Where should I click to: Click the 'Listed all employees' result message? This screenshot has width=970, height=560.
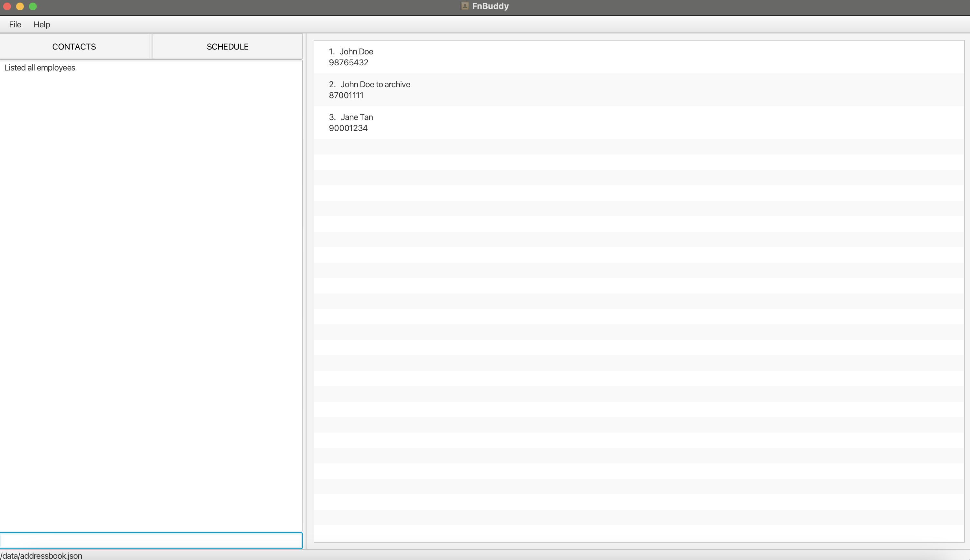[40, 68]
